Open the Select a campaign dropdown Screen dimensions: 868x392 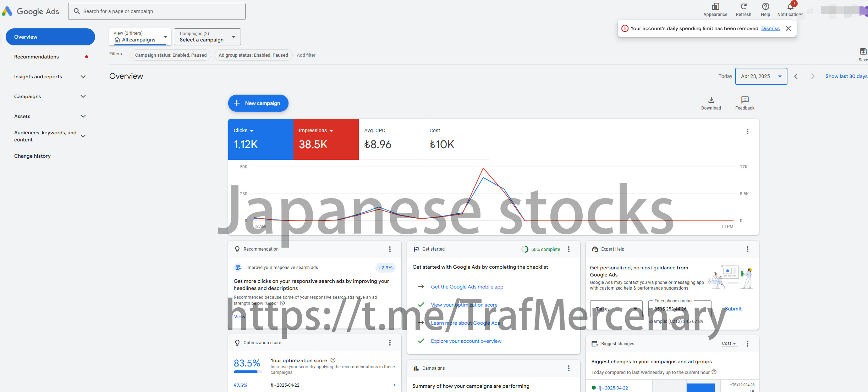pyautogui.click(x=207, y=37)
